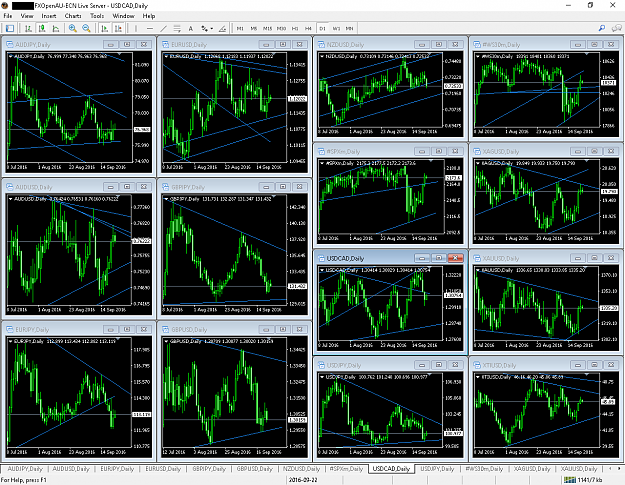Expand one-click trading arrow in XAUUSD chart

pyautogui.click(x=478, y=270)
